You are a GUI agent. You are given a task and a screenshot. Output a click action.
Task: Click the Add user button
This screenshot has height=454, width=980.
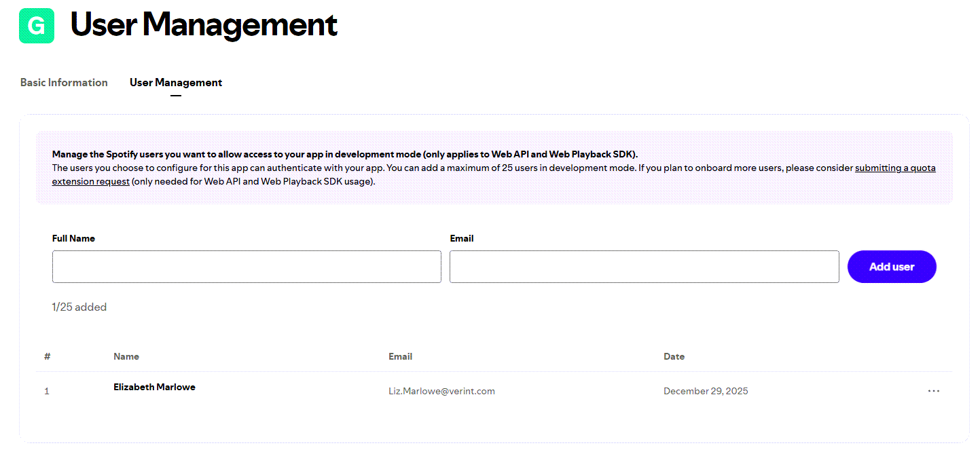pyautogui.click(x=892, y=266)
